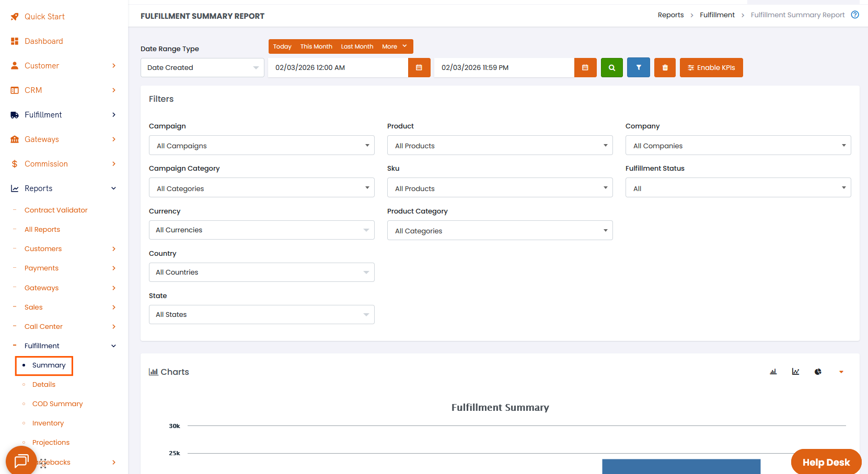Open COD Summary report in sidebar
This screenshot has width=868, height=474.
[57, 404]
